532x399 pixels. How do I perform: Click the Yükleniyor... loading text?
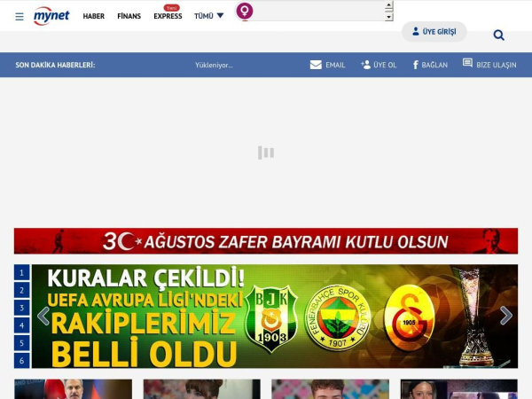pos(214,65)
